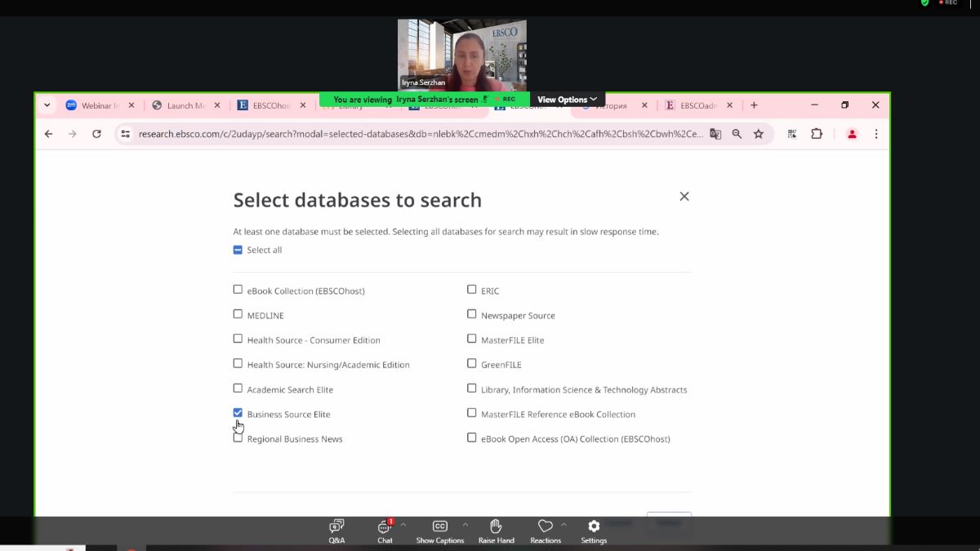Check the ERIC checkbox
The image size is (980, 551).
[x=472, y=289]
